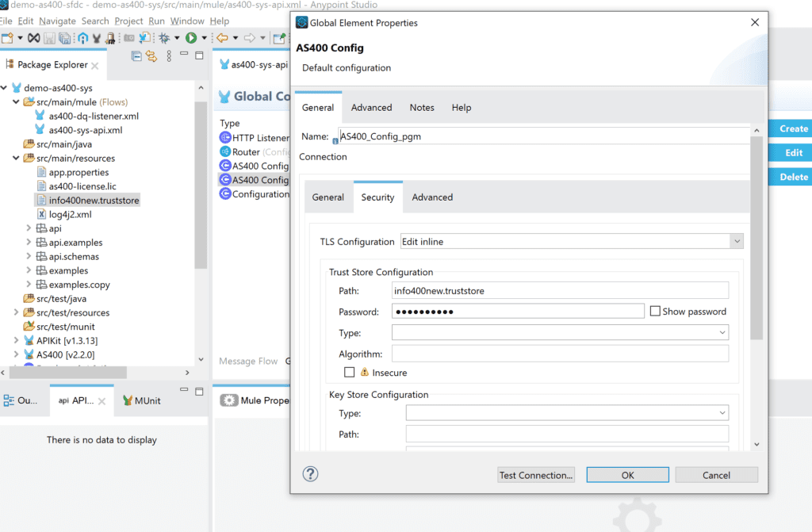Screen dimensions: 812x532
Task: Switch to the Notes tab
Action: pos(422,108)
